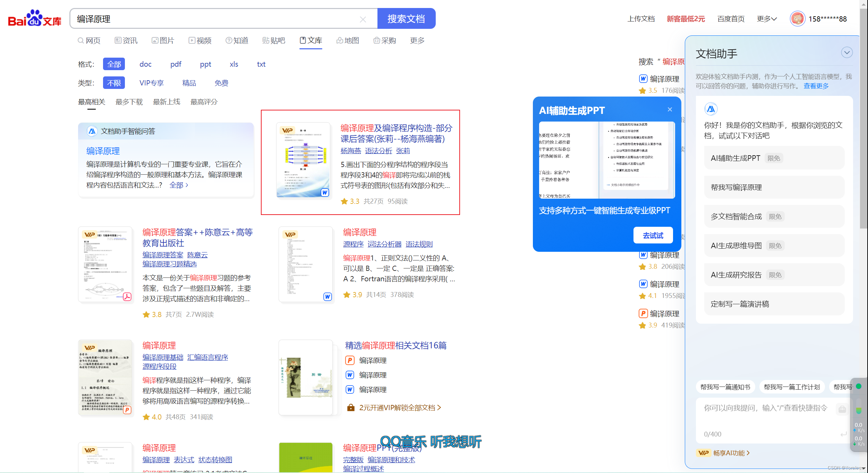
Task: Clear the search box with X icon
Action: click(x=363, y=19)
